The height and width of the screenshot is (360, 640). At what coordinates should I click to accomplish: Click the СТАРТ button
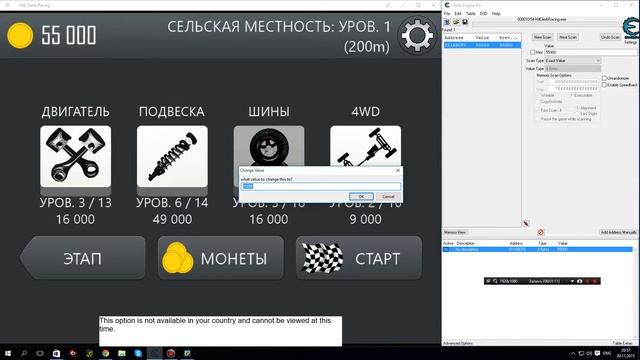359,258
